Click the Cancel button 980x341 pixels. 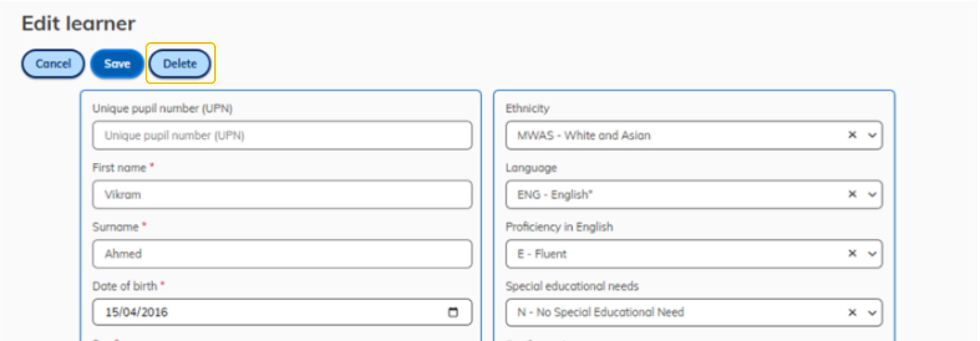[53, 63]
